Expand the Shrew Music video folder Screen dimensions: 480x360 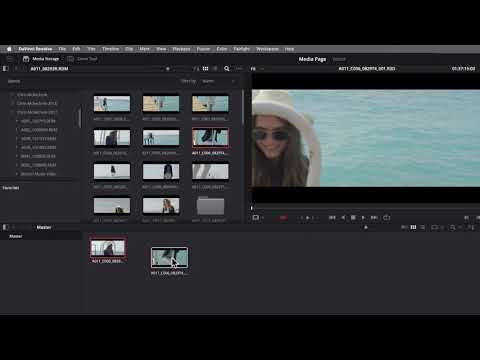17,174
